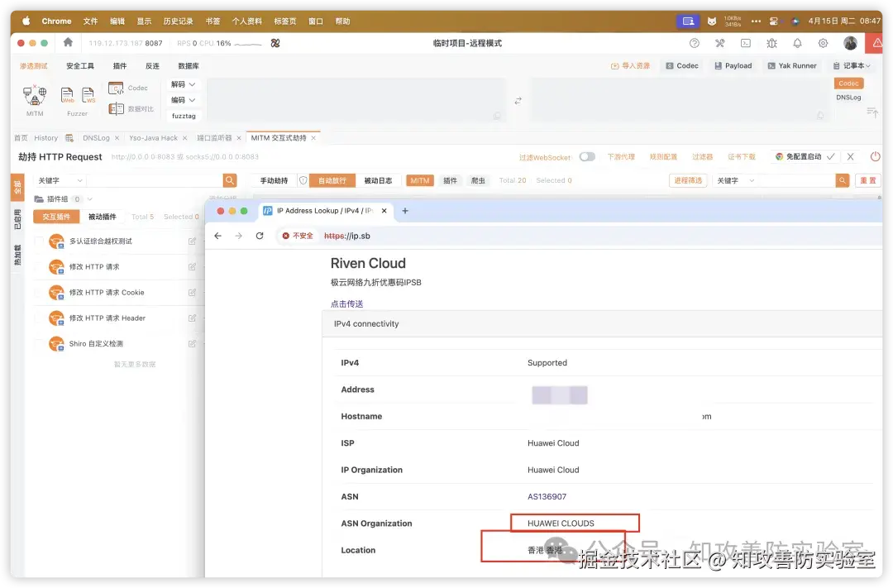The height and width of the screenshot is (588, 893).
Task: Open the 编码 encode dropdown
Action: coord(183,98)
